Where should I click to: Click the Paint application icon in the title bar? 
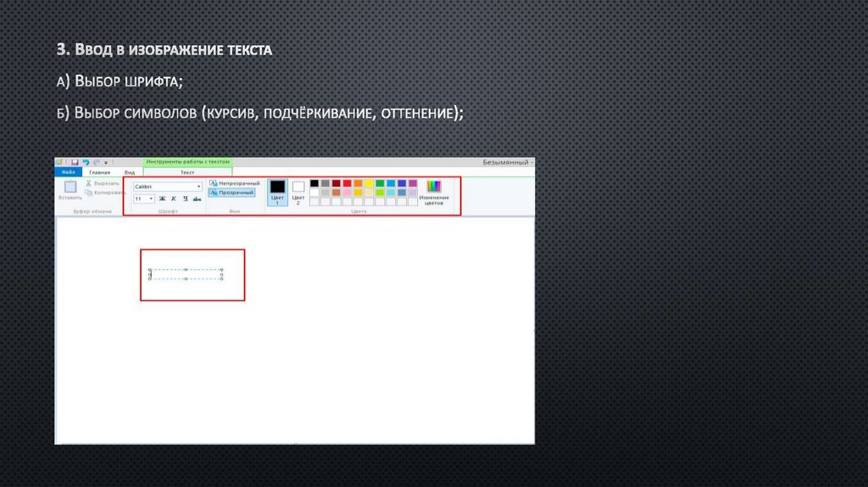tap(58, 162)
